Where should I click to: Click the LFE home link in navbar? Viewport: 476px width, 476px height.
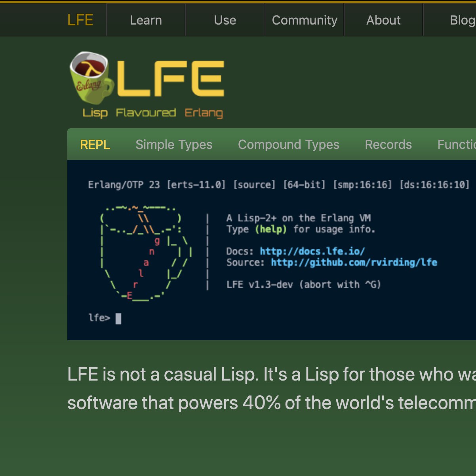(80, 20)
